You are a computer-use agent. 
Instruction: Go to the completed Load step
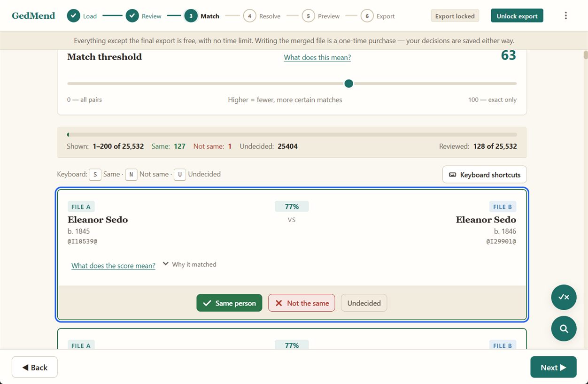82,16
